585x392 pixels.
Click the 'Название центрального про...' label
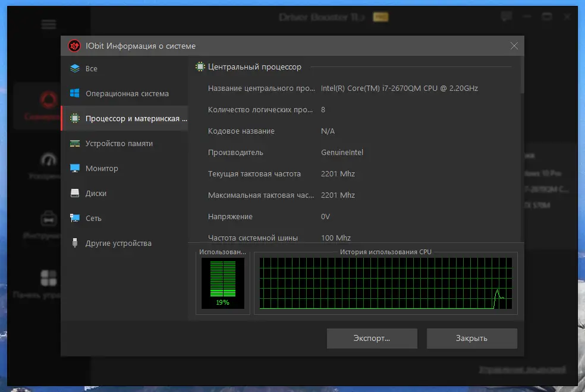(x=261, y=88)
